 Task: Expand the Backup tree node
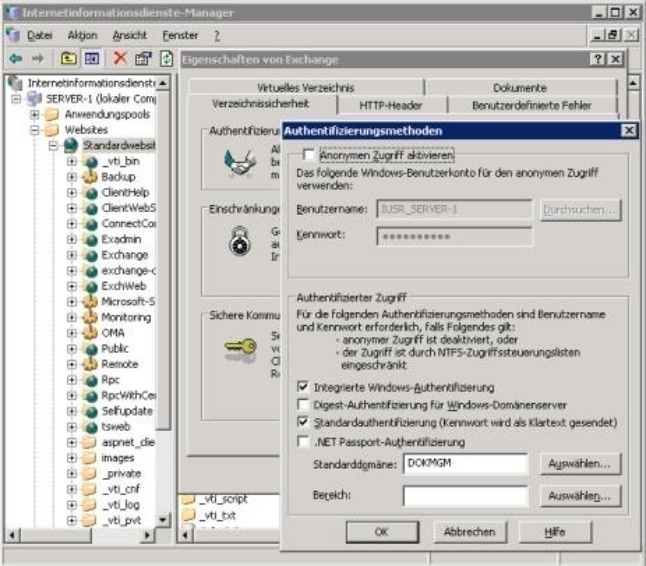tap(72, 177)
